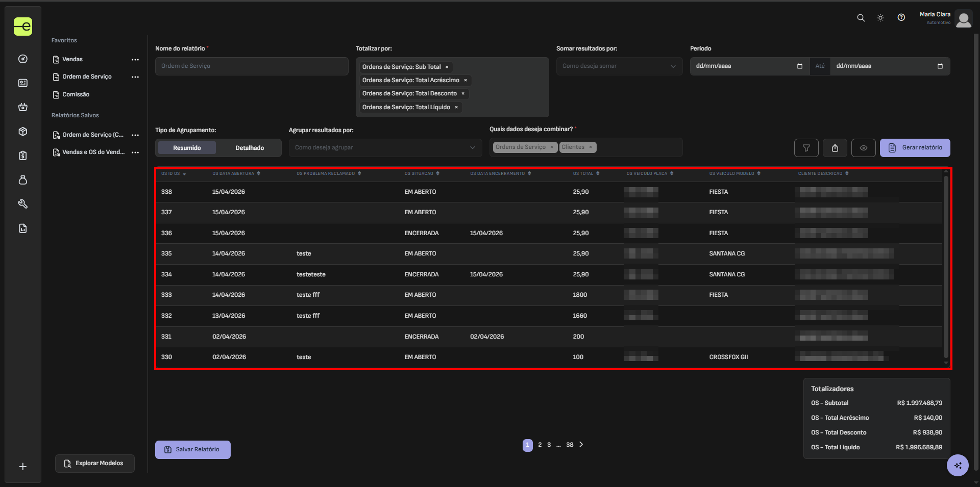Open the wrench tools sidebar icon
This screenshot has width=980, height=487.
(x=23, y=204)
